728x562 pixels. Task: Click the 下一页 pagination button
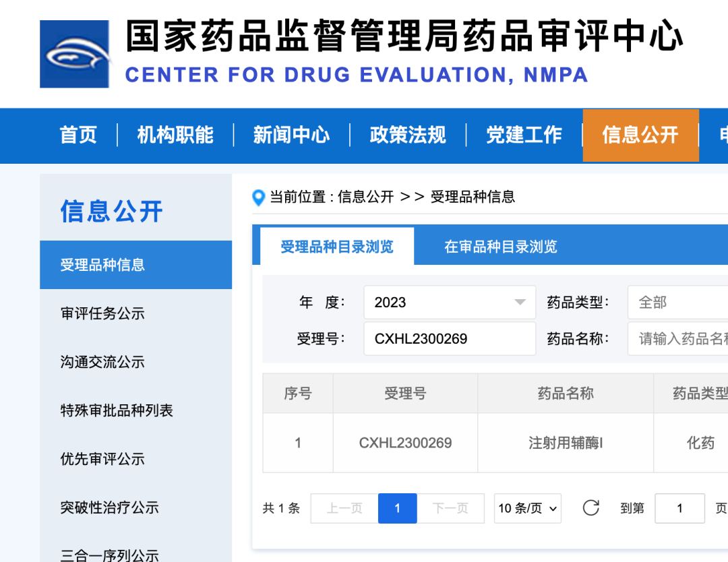pyautogui.click(x=450, y=509)
